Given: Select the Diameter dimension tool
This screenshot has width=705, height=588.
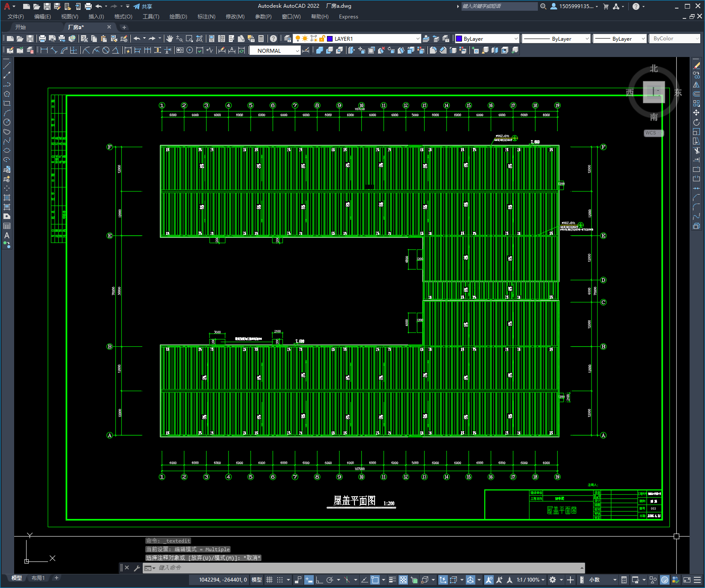Looking at the screenshot, I should click(x=106, y=50).
